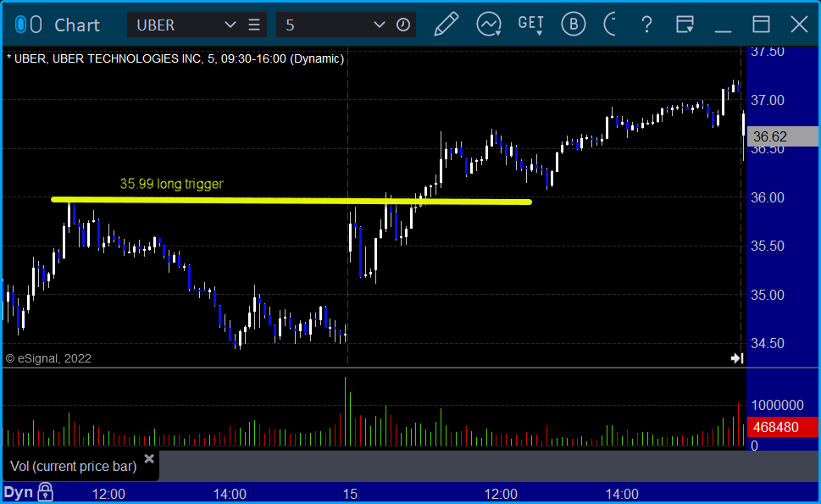Open help with the question mark

click(647, 25)
